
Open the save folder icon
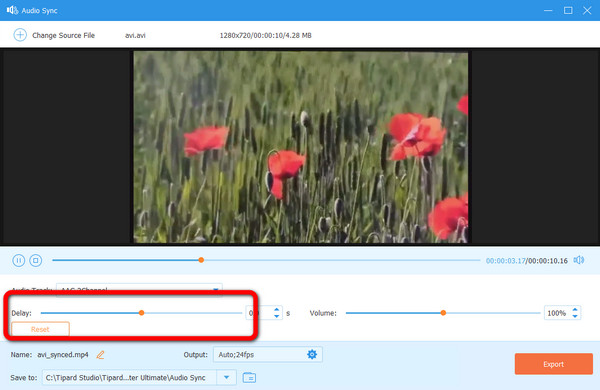(x=249, y=377)
